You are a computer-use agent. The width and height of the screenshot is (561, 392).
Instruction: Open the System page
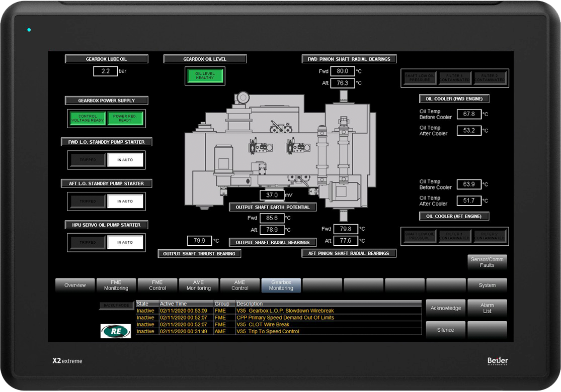click(x=487, y=285)
